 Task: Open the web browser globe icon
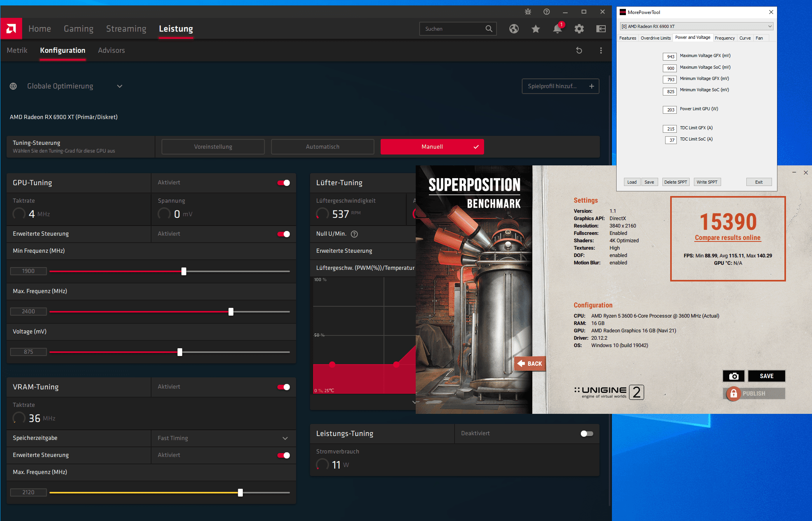point(514,29)
